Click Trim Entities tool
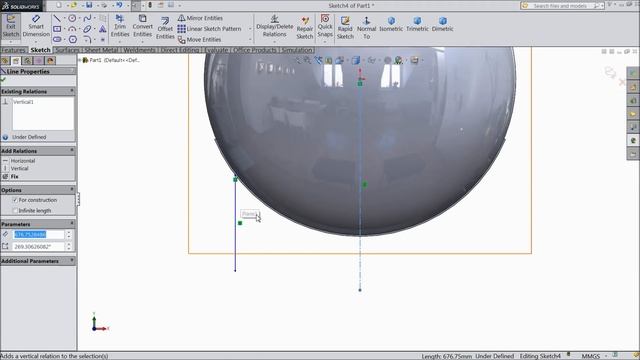The width and height of the screenshot is (640, 360). [x=120, y=26]
